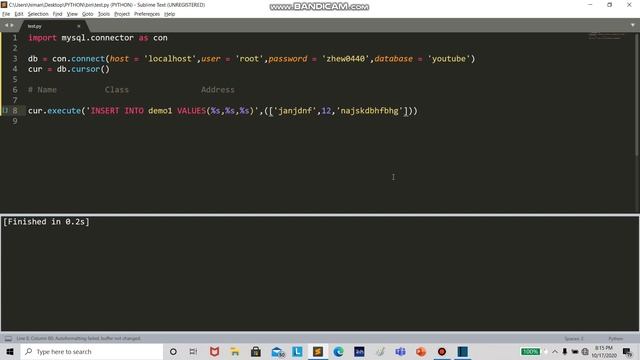Click the word 'localhost' in line 3
This screenshot has height=360, width=640.
coord(170,58)
